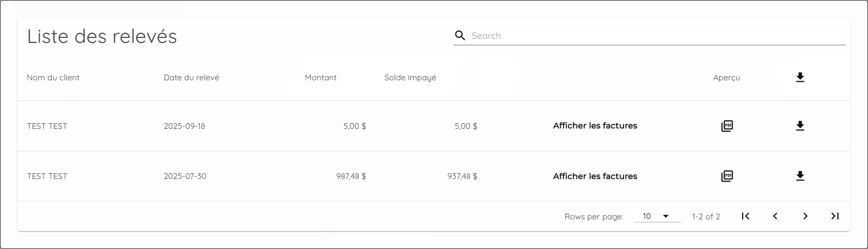Screen dimensions: 868x249
Task: Go to next page
Action: [x=805, y=216]
